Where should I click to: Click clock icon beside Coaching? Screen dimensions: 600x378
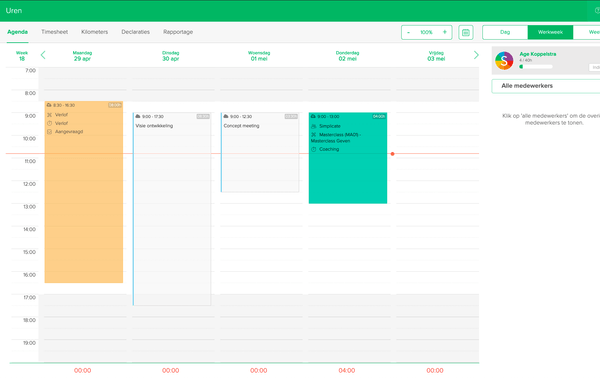click(314, 149)
